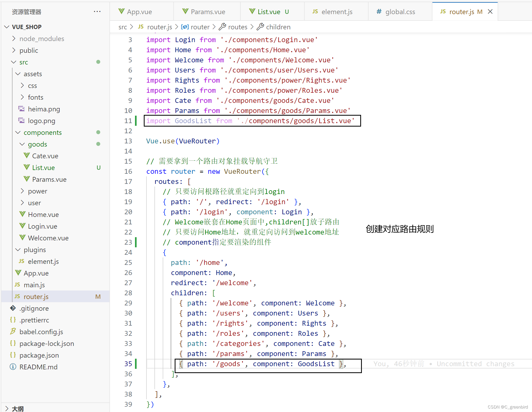Switch to the element.js tab
Image resolution: width=532 pixels, height=412 pixels.
[336, 12]
